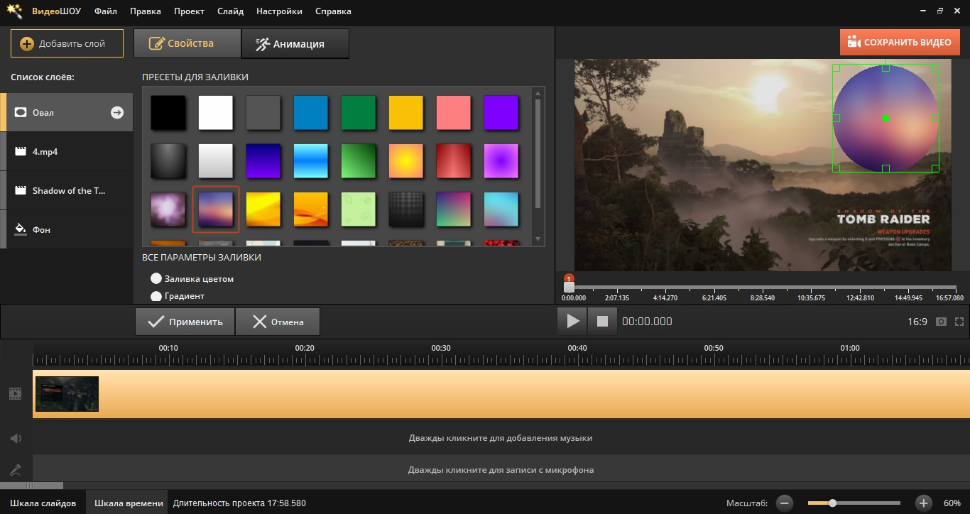
Task: Choose the rainbow multicolor gradient preset
Action: click(x=453, y=209)
